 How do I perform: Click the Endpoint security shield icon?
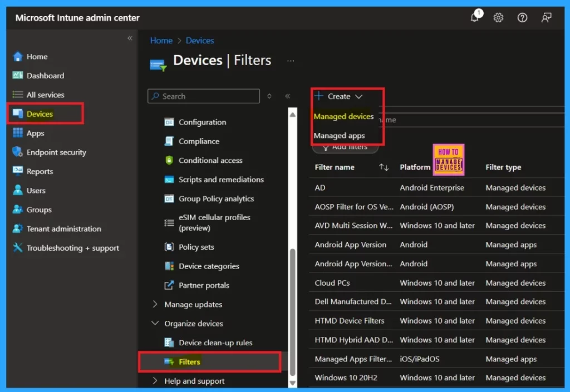(17, 152)
